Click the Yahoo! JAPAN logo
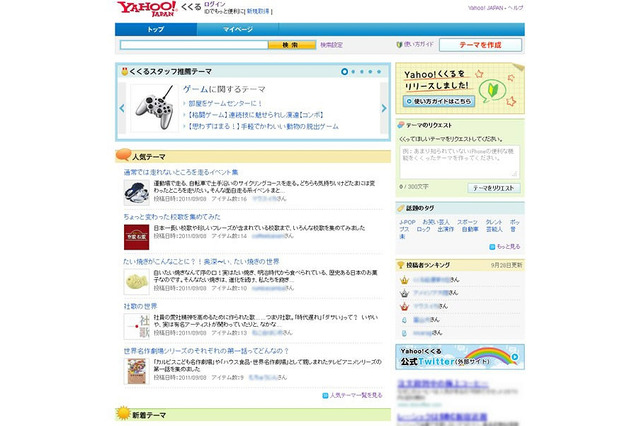Image resolution: width=640 pixels, height=426 pixels. click(x=147, y=8)
